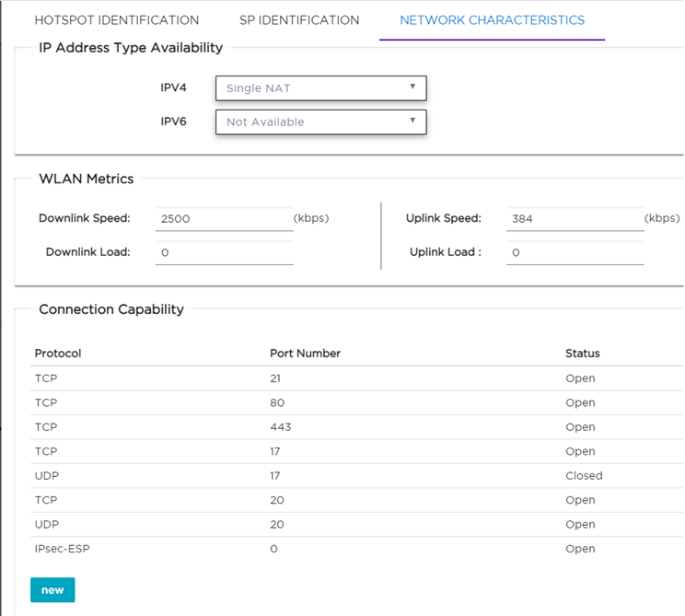Viewport: 685px width, 616px height.
Task: Open the IPV4 Single NAT dropdown
Action: [321, 88]
